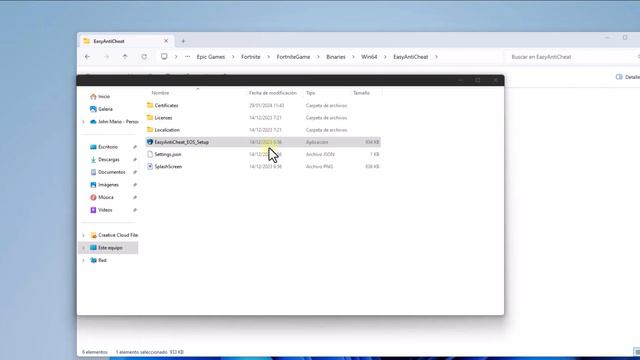Navigate to Fortnite breadcrumb folder
This screenshot has width=640, height=360.
coord(251,57)
